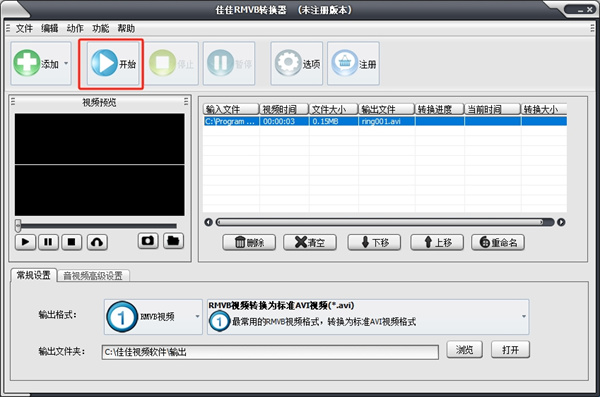600x397 pixels.
Task: Click the Stop (停止) toolbar button
Action: (172, 64)
